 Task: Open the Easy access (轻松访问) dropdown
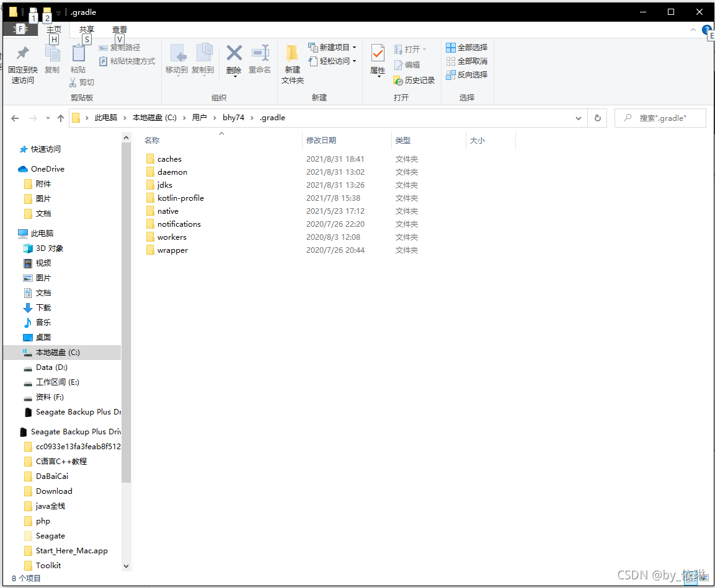click(x=332, y=61)
